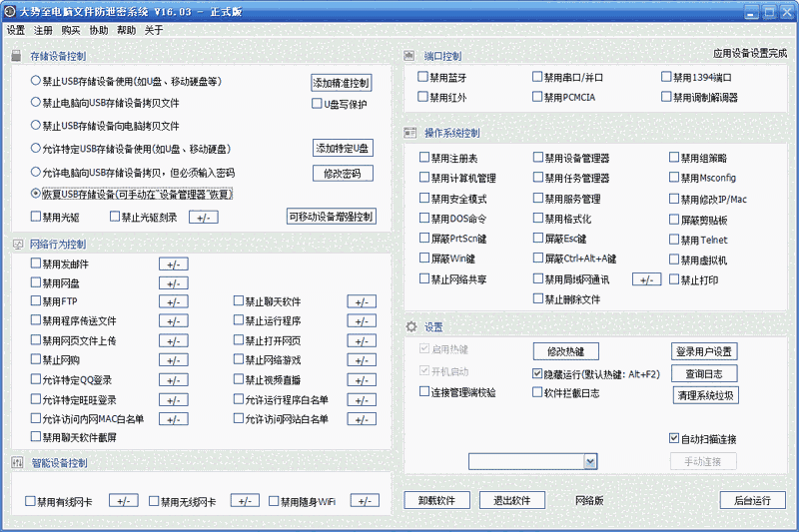The image size is (799, 532).
Task: Select 禁止USB存储设备使用 radio option
Action: [36, 81]
